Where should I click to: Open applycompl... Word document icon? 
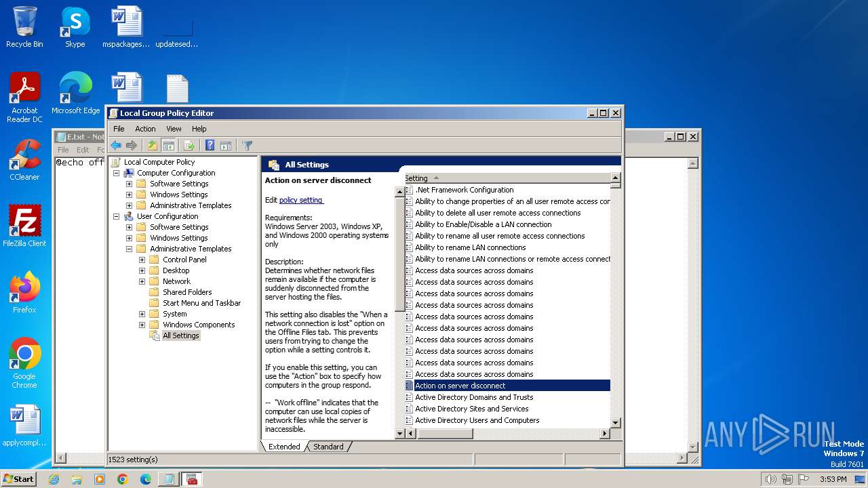click(24, 426)
